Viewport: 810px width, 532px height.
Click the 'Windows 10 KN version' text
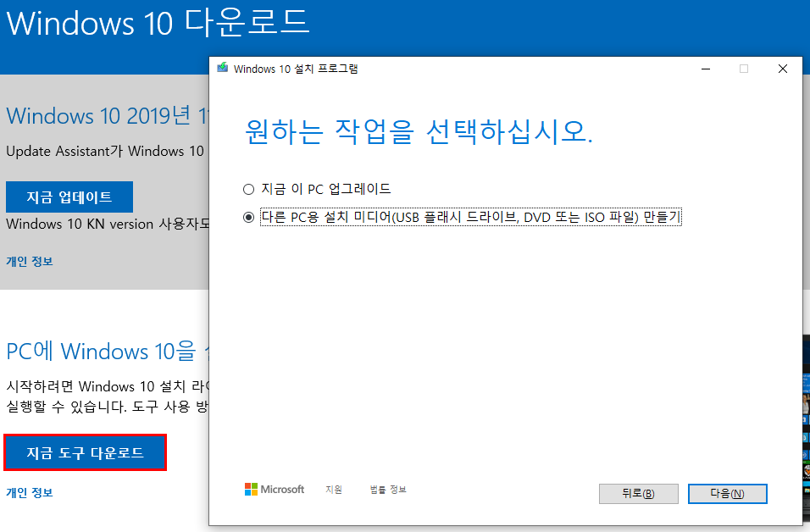point(80,224)
